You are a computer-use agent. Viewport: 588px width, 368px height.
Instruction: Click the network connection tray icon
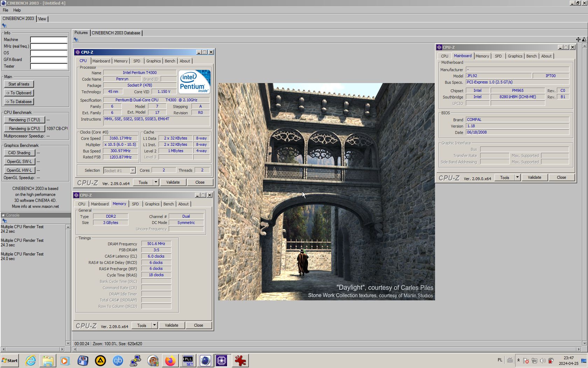(x=534, y=360)
